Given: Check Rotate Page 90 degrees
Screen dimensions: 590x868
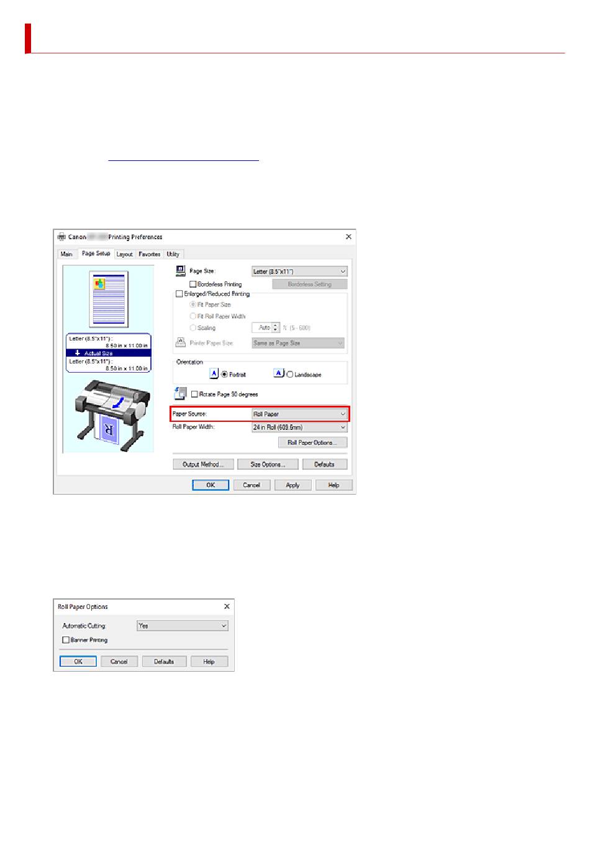Looking at the screenshot, I should (195, 394).
